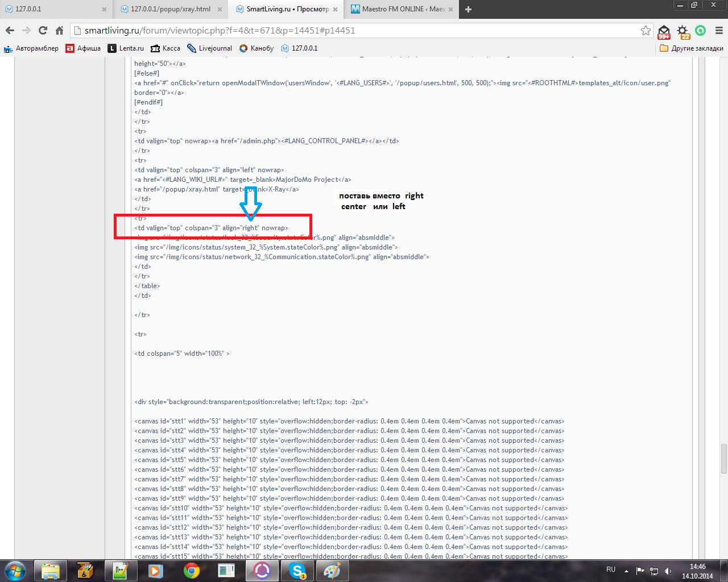
Task: Open the mail extension showing 99+
Action: [x=664, y=31]
